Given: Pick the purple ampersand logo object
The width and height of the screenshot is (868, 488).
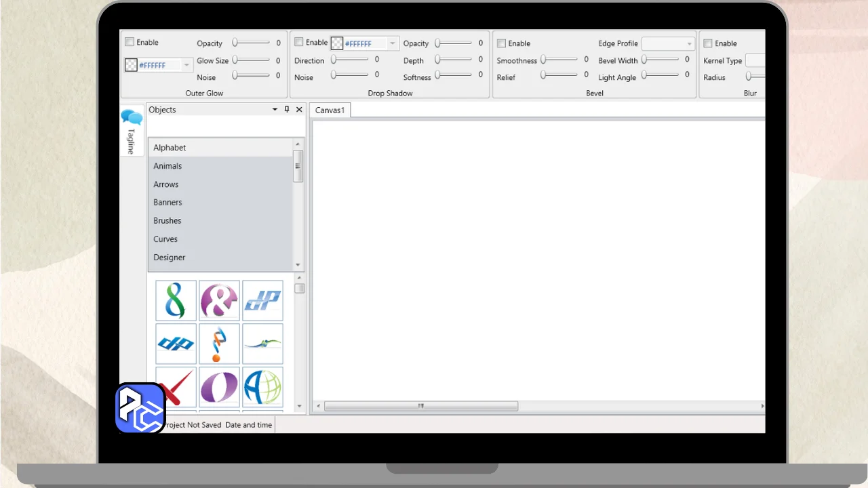Looking at the screenshot, I should [219, 300].
